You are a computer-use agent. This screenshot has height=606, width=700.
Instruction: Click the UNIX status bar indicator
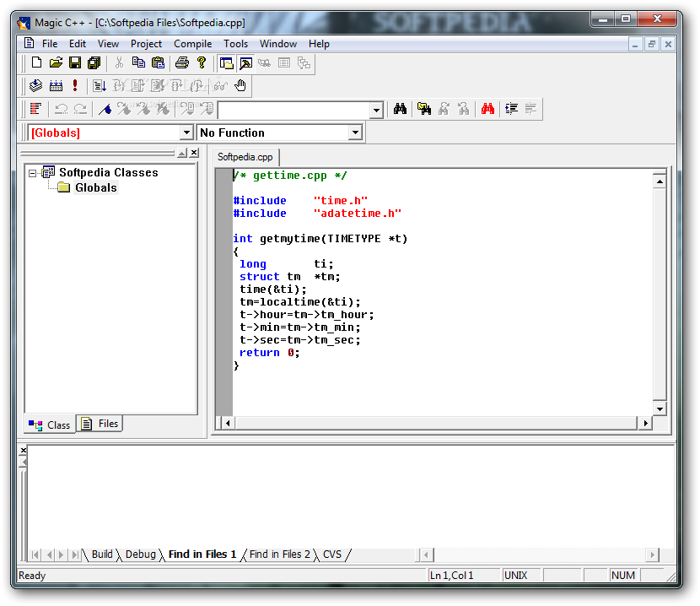tap(521, 575)
